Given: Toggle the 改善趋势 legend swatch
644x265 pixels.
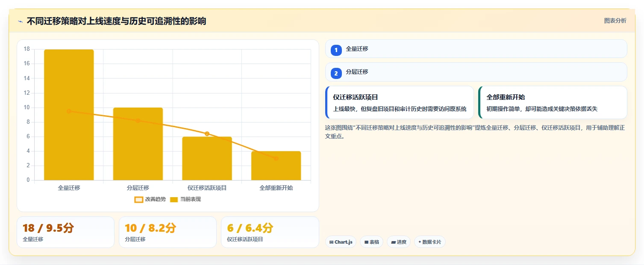Looking at the screenshot, I should [x=138, y=199].
